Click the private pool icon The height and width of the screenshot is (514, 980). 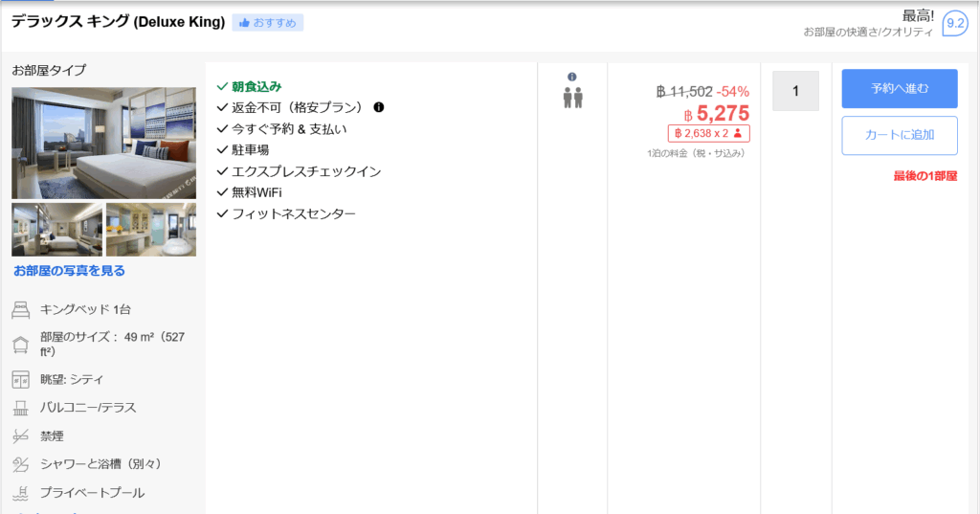[x=20, y=493]
